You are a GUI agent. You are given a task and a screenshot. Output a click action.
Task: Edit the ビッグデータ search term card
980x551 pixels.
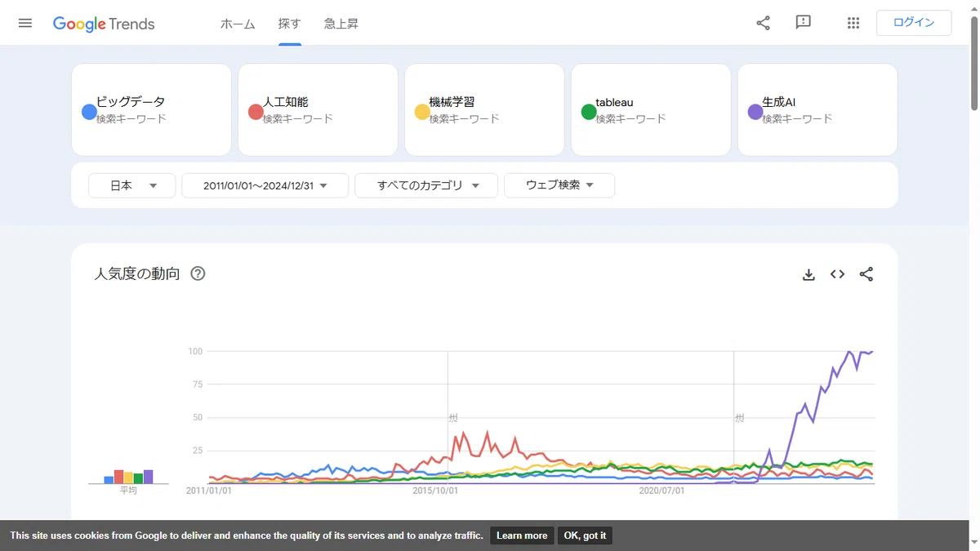(x=151, y=109)
